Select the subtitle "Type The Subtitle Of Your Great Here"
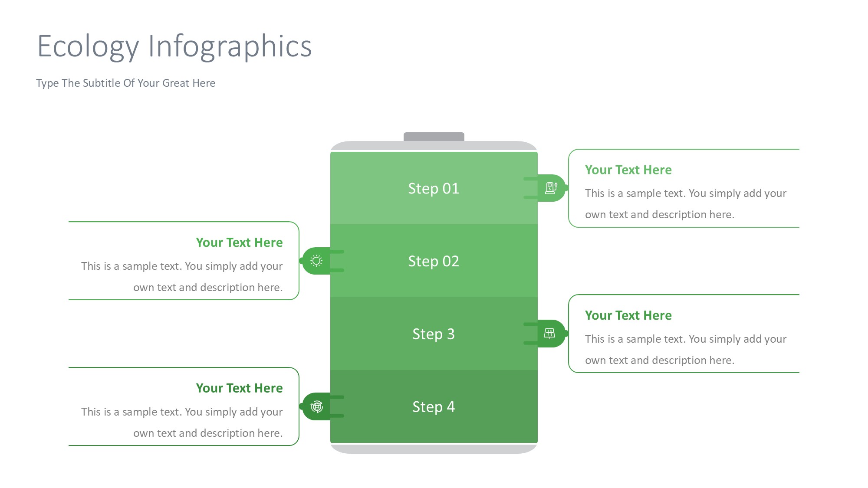 125,83
